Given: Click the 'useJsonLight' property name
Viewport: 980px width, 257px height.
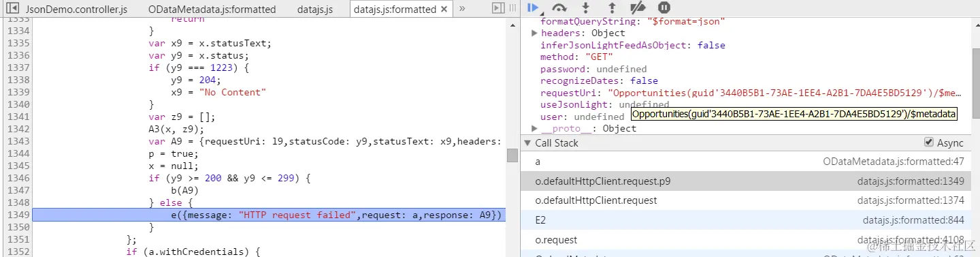Looking at the screenshot, I should (x=576, y=104).
